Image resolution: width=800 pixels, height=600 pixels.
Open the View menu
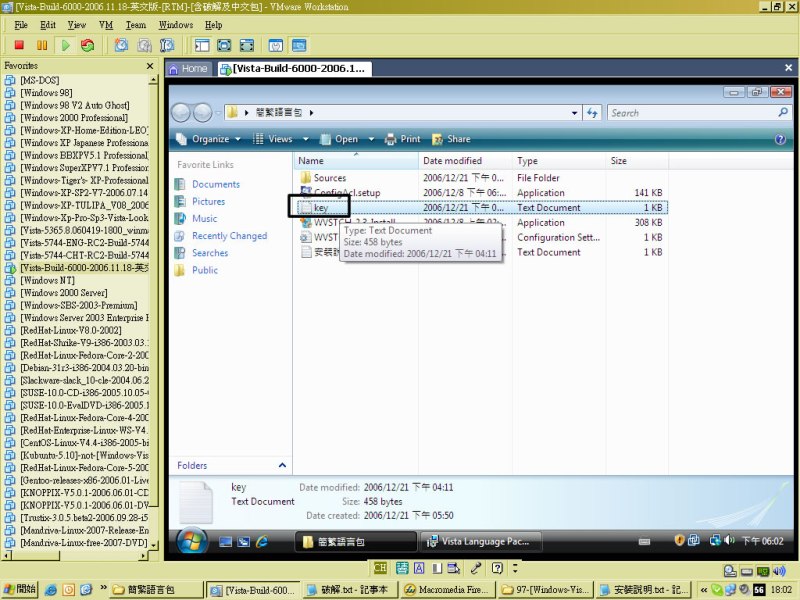pos(77,24)
